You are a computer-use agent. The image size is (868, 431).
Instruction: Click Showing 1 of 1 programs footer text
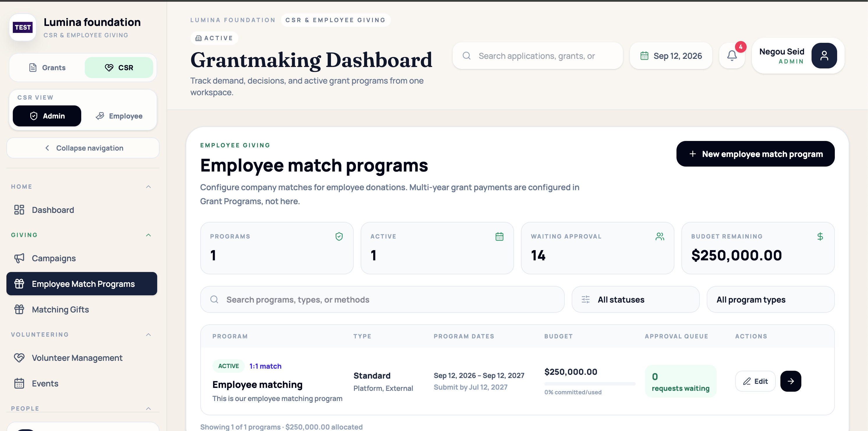281,427
